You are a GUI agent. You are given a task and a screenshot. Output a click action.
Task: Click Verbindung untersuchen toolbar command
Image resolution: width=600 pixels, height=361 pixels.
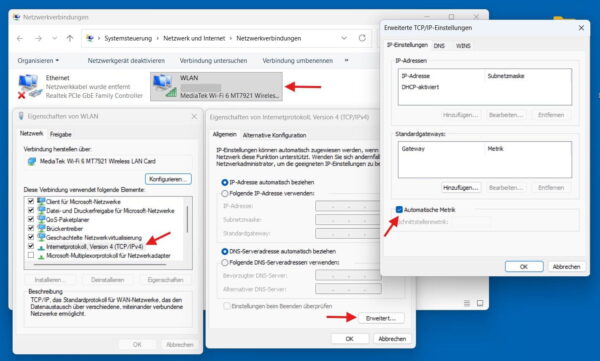[x=213, y=60]
